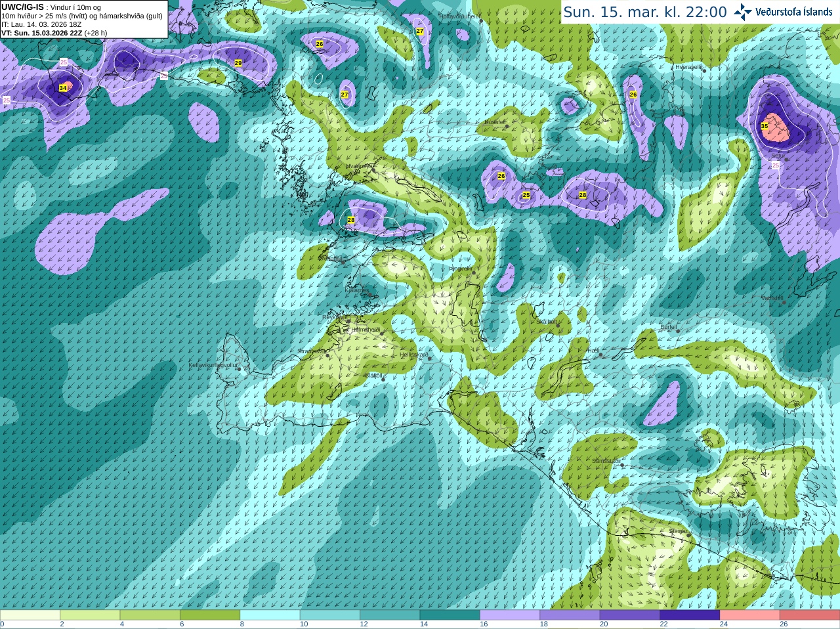
Task: Click the 'UWC/IG-IS' model title text
Action: coord(22,7)
